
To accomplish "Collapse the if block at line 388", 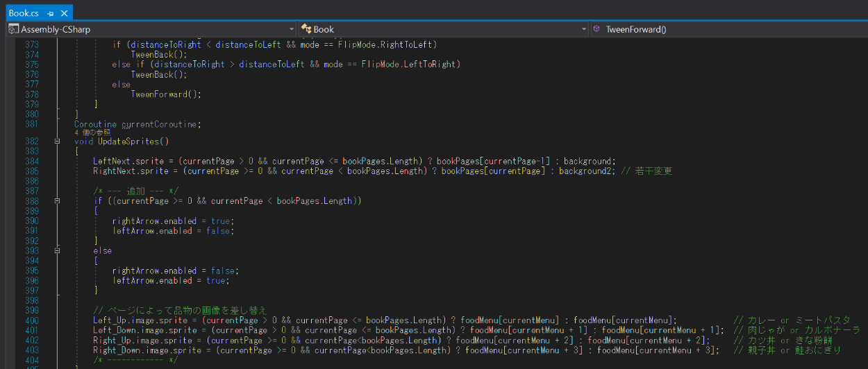I will (x=57, y=201).
